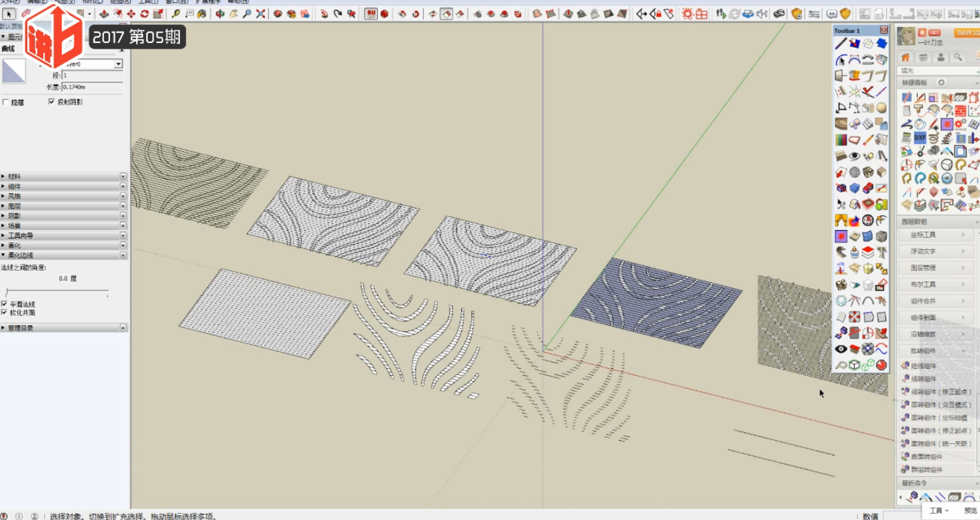Run the 群组转组件 command
Viewport: 980px width, 520px height.
[937, 470]
